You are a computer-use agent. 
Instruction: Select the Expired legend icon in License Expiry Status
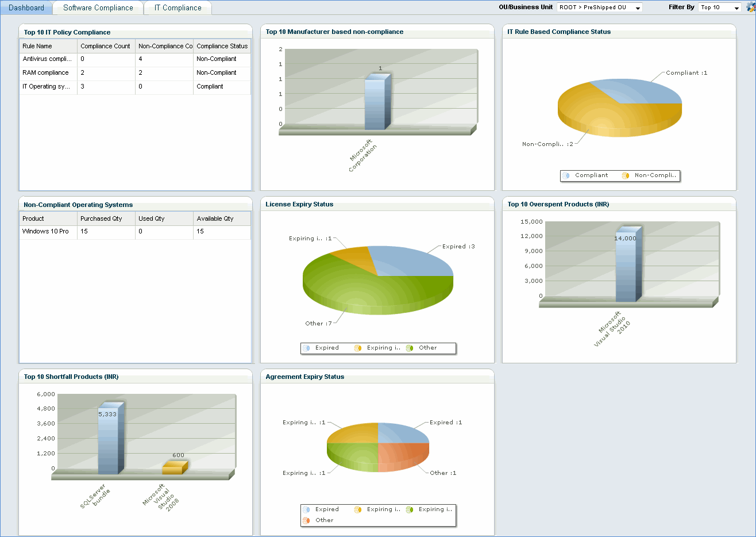coord(306,348)
